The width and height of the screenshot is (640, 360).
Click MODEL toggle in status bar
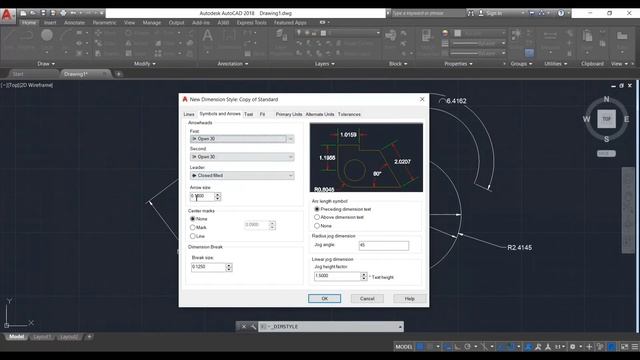click(404, 347)
